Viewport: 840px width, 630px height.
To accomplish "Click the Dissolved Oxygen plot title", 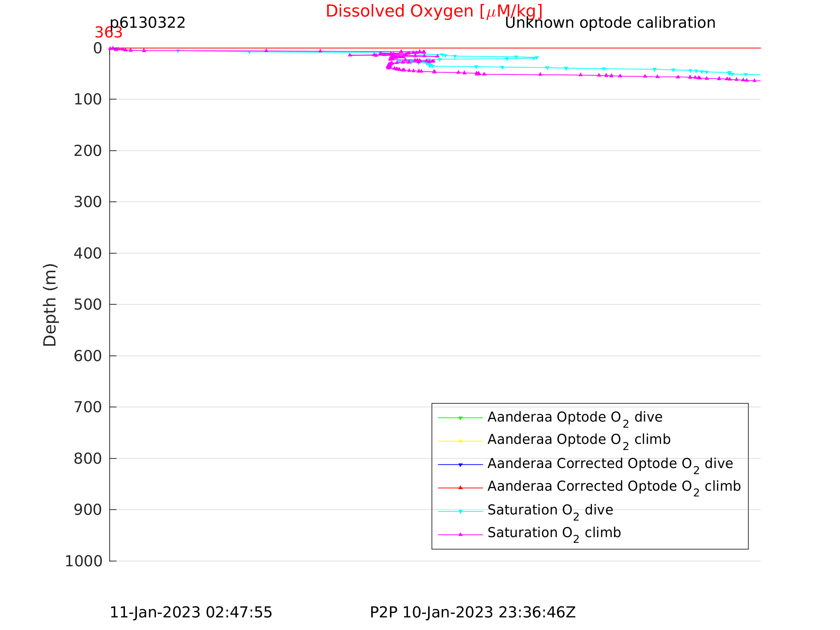I will pos(434,12).
